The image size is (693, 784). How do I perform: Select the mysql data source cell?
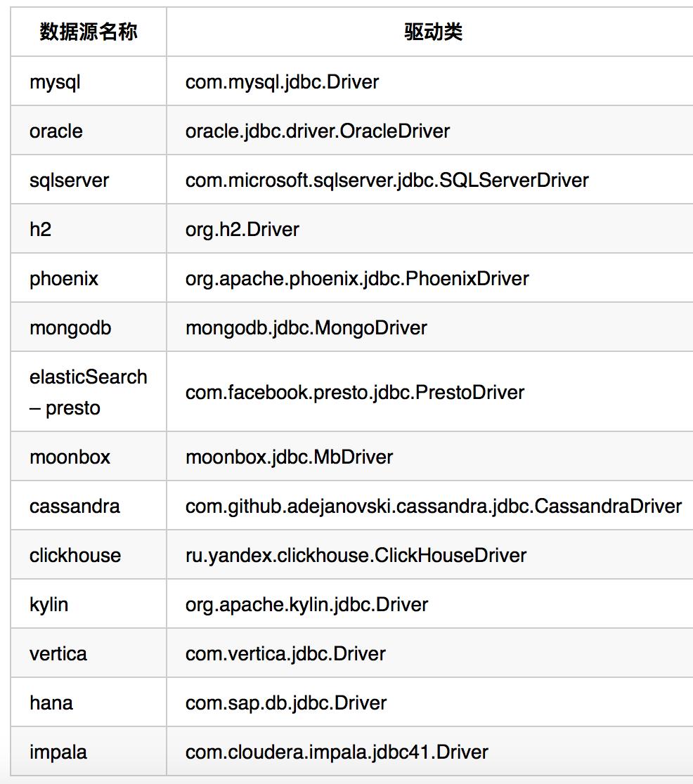pyautogui.click(x=55, y=82)
